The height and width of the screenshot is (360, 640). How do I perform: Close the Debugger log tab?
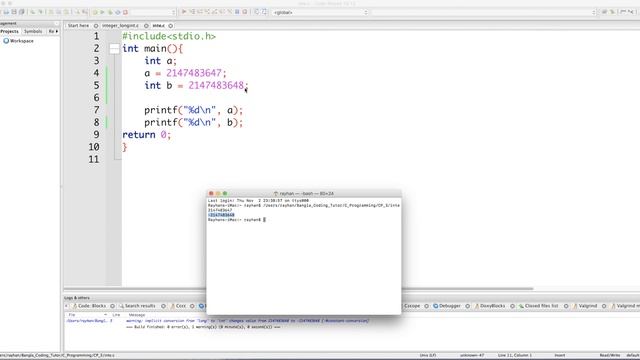(x=468, y=306)
